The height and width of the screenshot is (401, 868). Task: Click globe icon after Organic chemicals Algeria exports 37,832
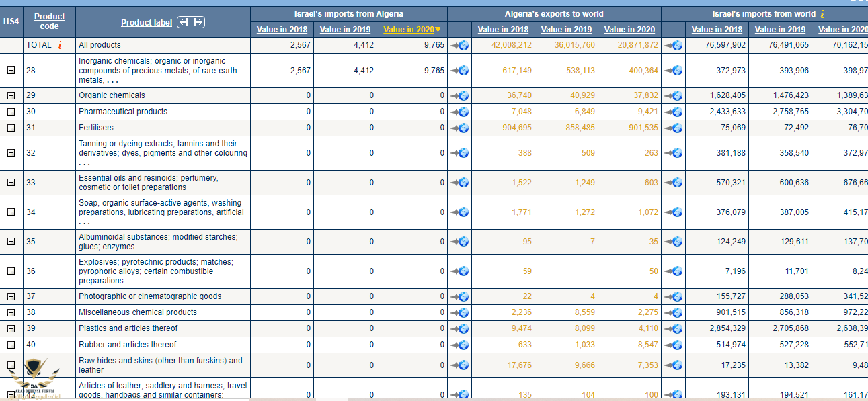673,95
